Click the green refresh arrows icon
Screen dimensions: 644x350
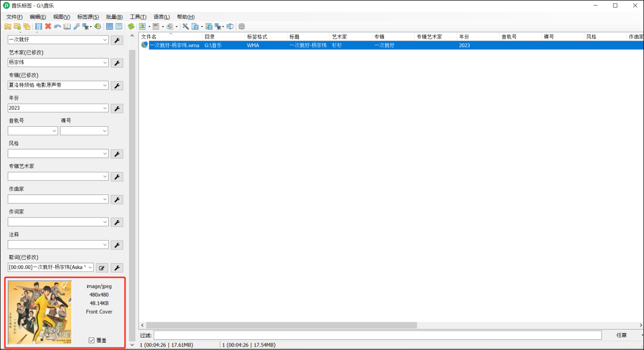pyautogui.click(x=131, y=26)
